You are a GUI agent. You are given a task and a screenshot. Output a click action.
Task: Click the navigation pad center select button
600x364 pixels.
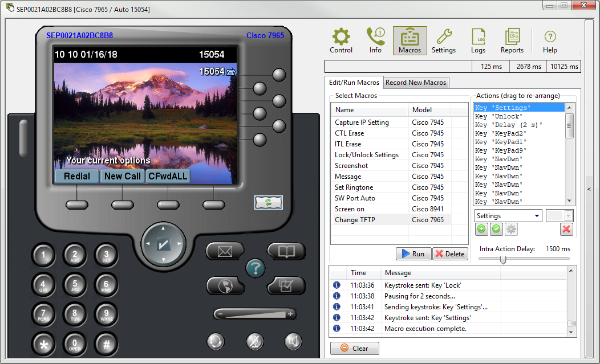coord(163,244)
